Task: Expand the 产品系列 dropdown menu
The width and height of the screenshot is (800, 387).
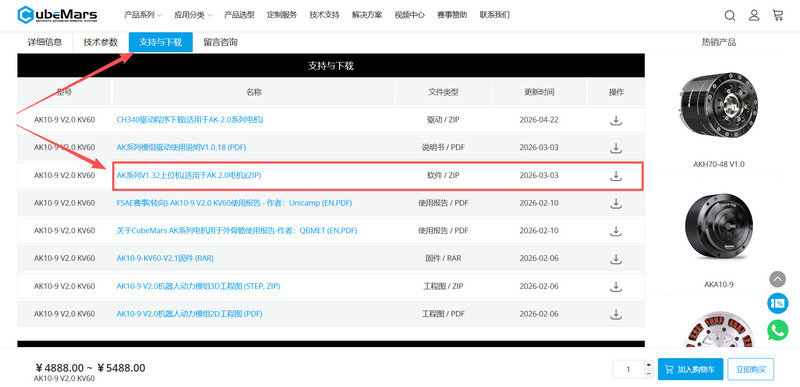Action: [142, 15]
